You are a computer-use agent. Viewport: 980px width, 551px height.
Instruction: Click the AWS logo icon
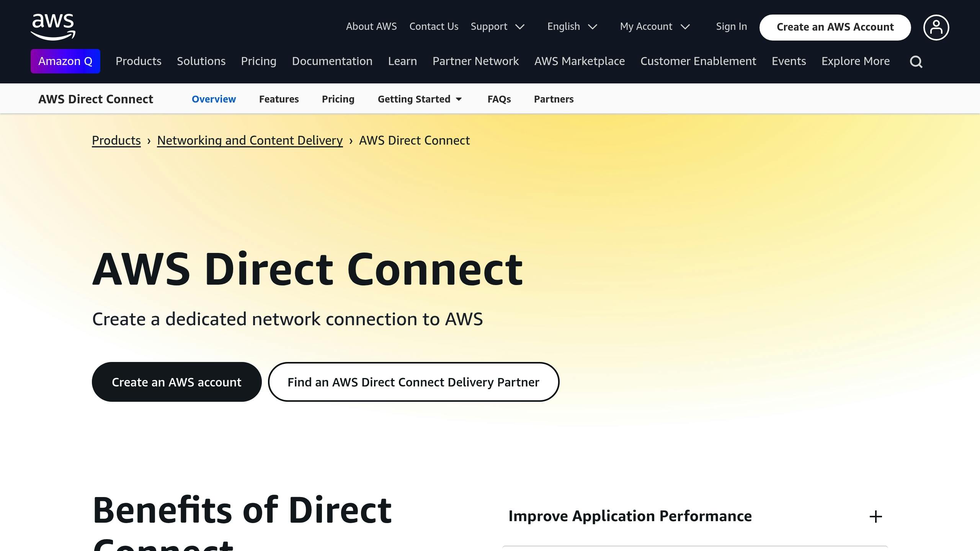pos(53,27)
